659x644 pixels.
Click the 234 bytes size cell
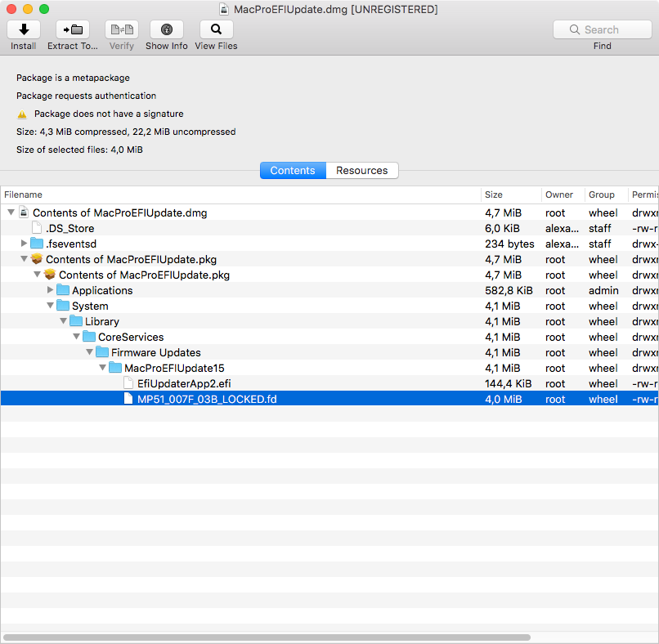[x=509, y=244]
